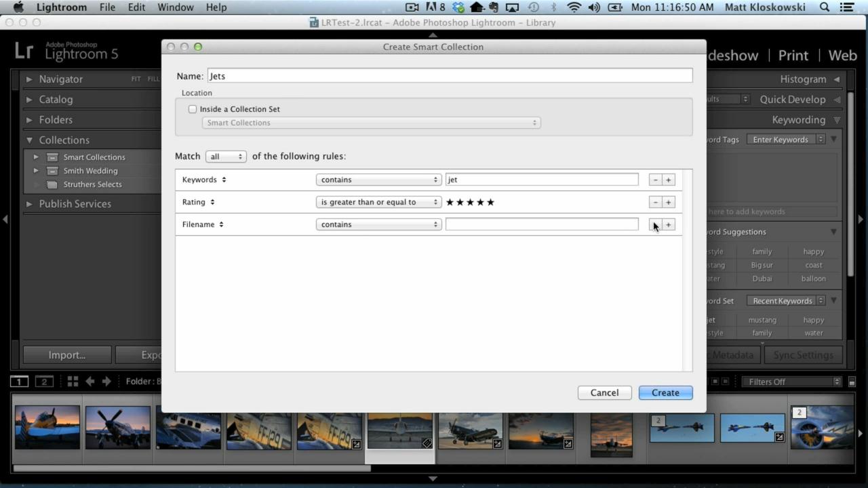Add rule after Rating row with plus
Screen dimensions: 868x488
point(668,202)
